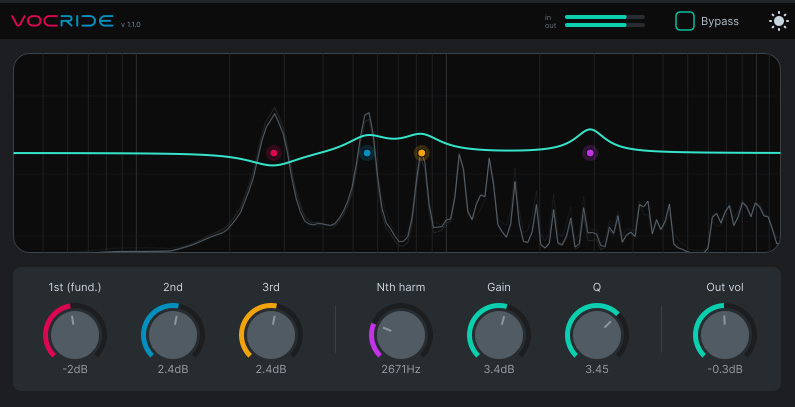Click the Nth harm frequency knob
Image resolution: width=795 pixels, height=407 pixels.
point(401,335)
